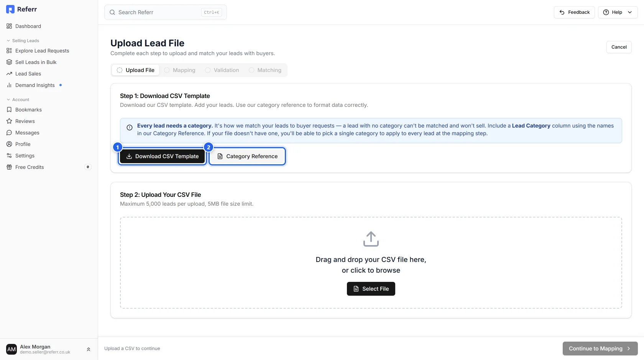This screenshot has width=644, height=360.
Task: Select the Matching step tab
Action: coord(265,70)
